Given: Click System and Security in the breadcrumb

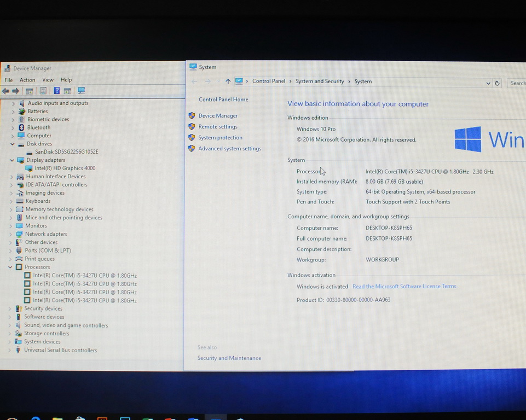Looking at the screenshot, I should [x=320, y=81].
